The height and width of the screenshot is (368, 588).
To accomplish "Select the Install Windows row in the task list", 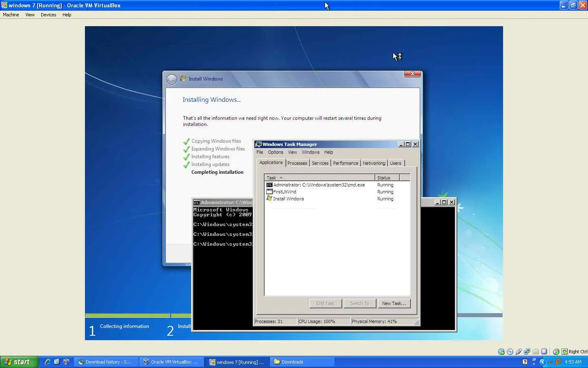I will (337, 199).
